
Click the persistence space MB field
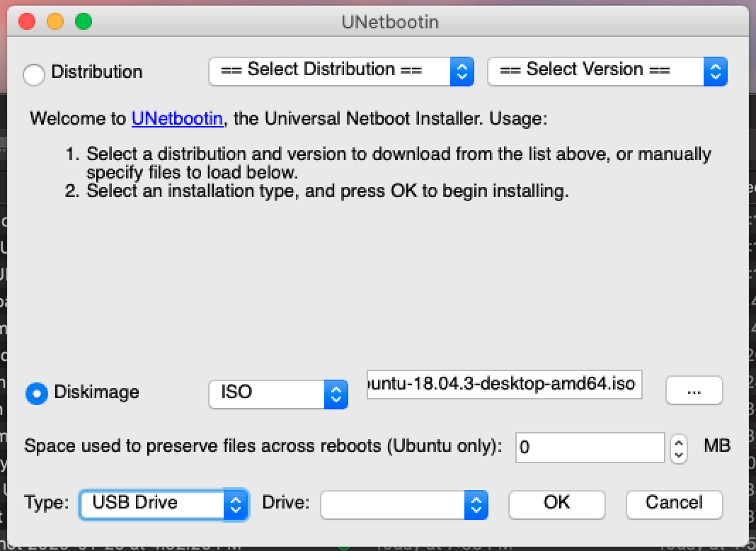click(x=590, y=448)
